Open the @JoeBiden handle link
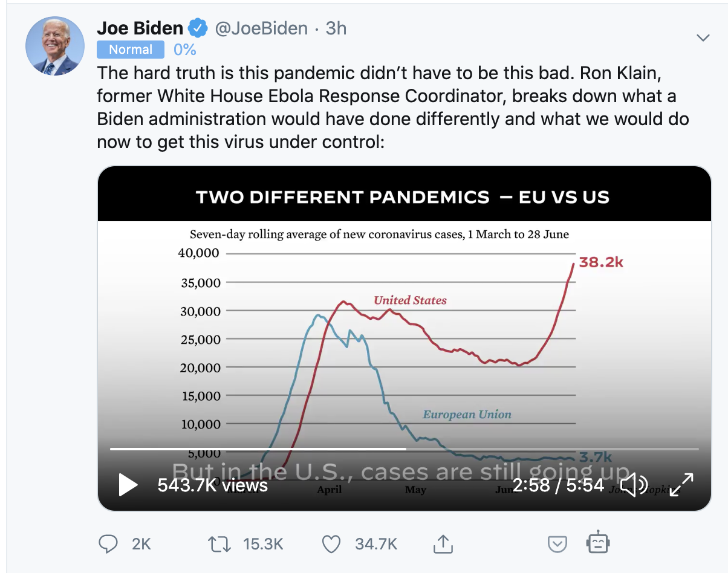Image resolution: width=728 pixels, height=573 pixels. pyautogui.click(x=261, y=28)
